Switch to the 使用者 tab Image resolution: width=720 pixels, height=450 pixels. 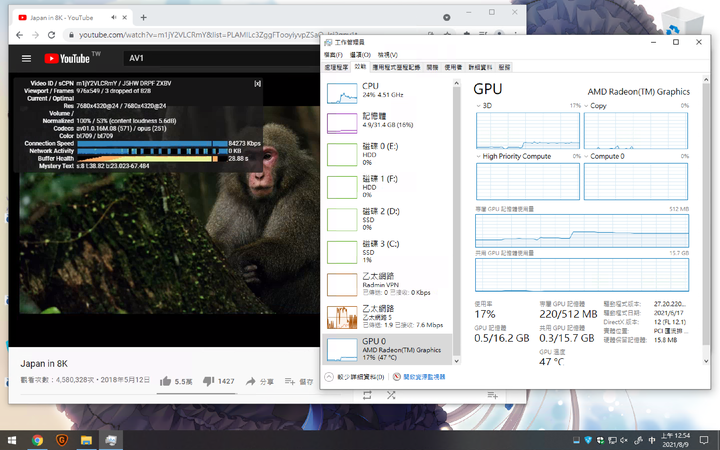(453, 68)
